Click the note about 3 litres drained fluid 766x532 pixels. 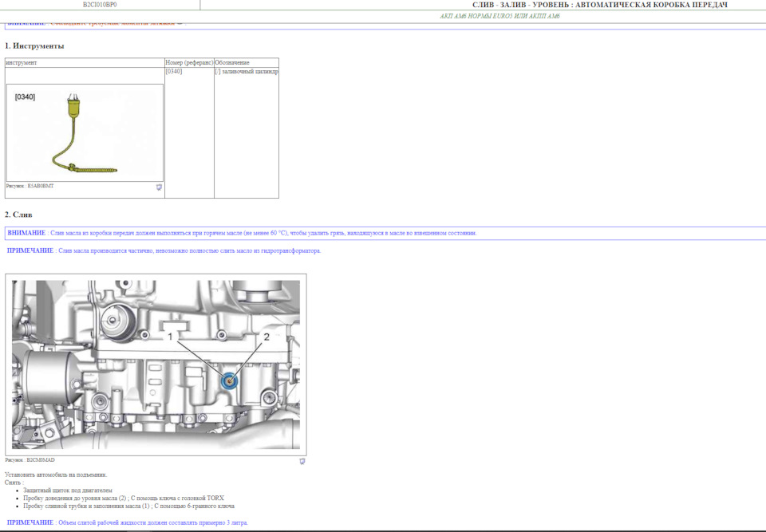(x=128, y=522)
